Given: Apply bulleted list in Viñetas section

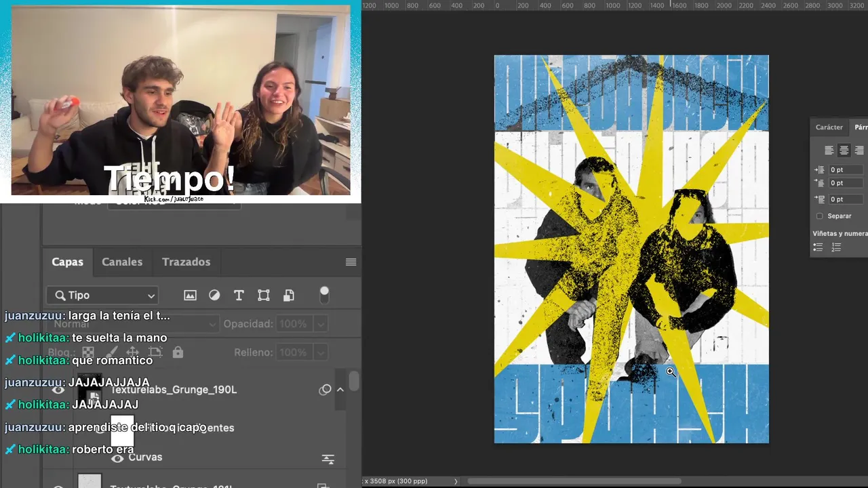Looking at the screenshot, I should coord(818,247).
